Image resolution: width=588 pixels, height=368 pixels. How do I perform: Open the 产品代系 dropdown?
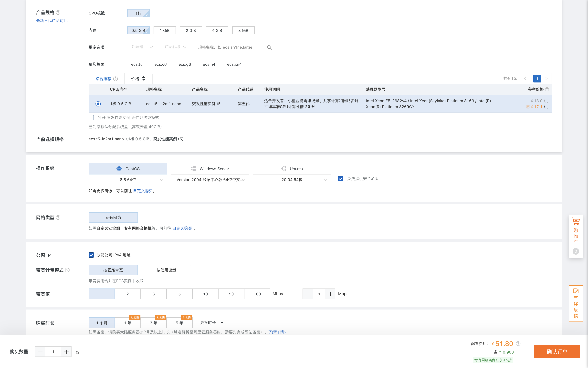[175, 47]
